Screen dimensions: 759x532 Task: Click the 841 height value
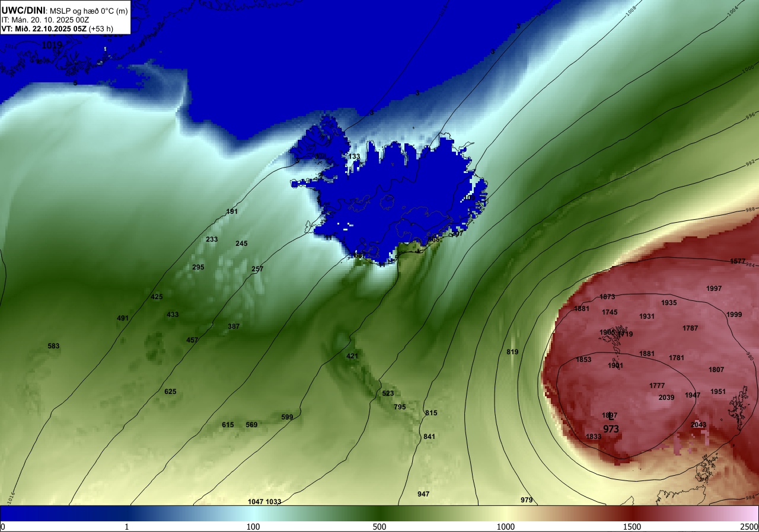point(429,437)
